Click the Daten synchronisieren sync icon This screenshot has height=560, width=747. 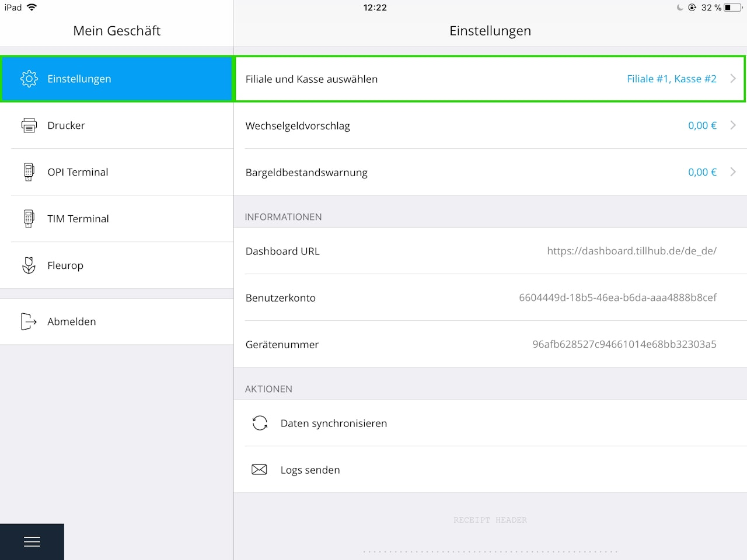click(x=260, y=423)
